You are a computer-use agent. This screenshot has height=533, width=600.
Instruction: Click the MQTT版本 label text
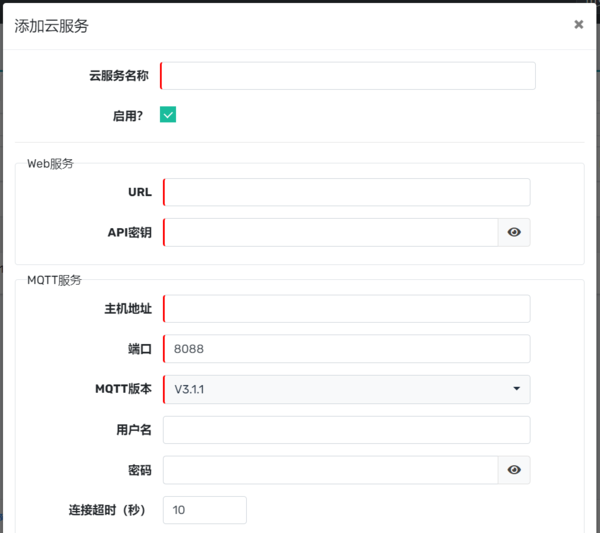tap(116, 389)
